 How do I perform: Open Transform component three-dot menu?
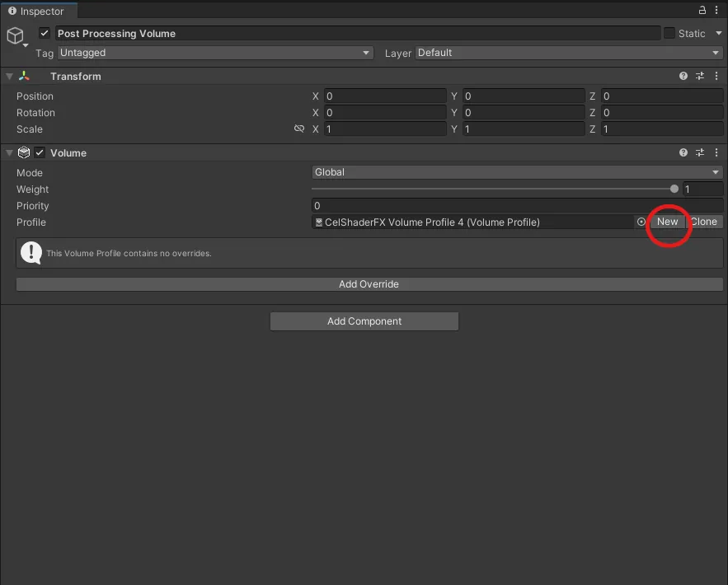pyautogui.click(x=716, y=76)
